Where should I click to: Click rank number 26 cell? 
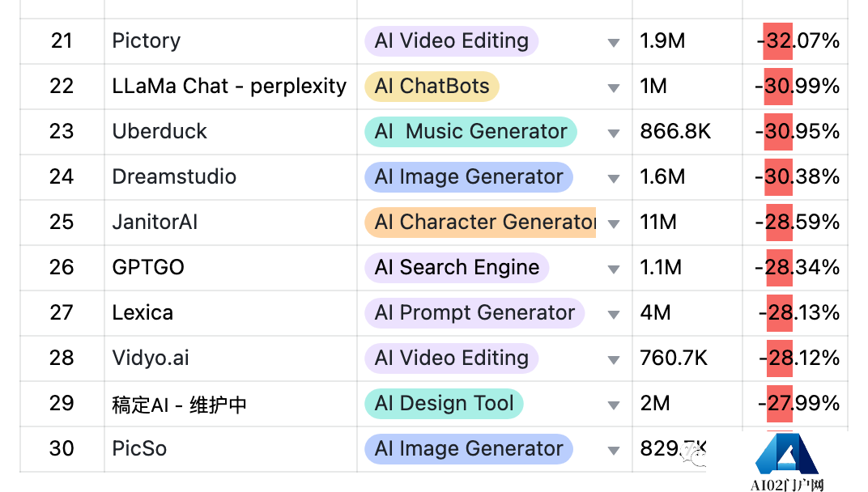pyautogui.click(x=62, y=269)
